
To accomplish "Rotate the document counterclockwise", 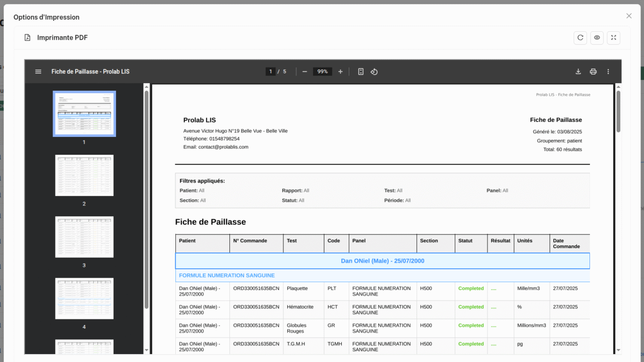I will point(374,71).
